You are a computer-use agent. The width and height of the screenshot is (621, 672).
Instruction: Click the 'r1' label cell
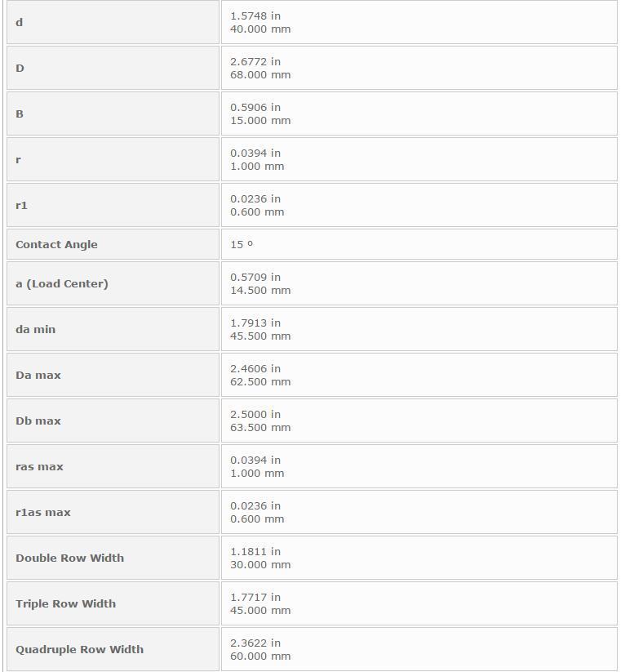21,205
